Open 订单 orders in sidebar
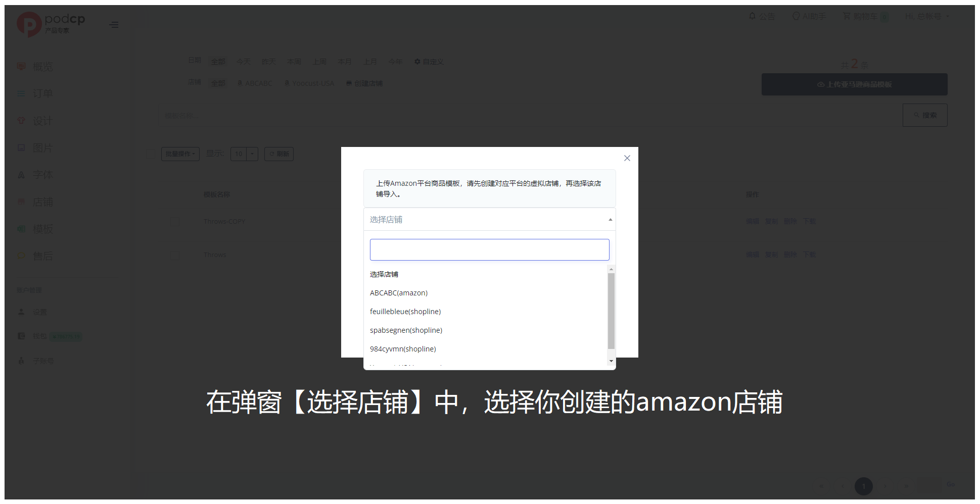The height and width of the screenshot is (504, 980). coord(43,93)
